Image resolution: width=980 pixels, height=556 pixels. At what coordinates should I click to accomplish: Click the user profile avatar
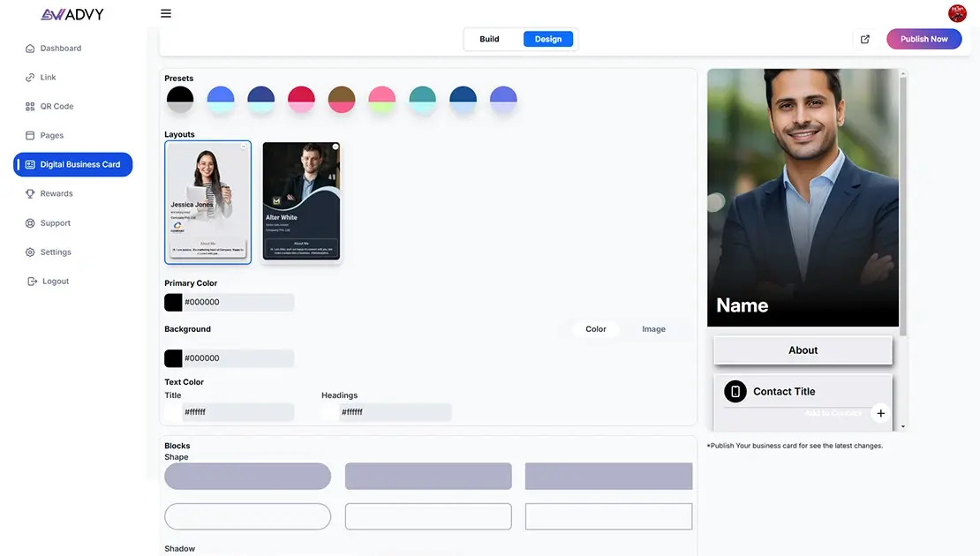957,13
